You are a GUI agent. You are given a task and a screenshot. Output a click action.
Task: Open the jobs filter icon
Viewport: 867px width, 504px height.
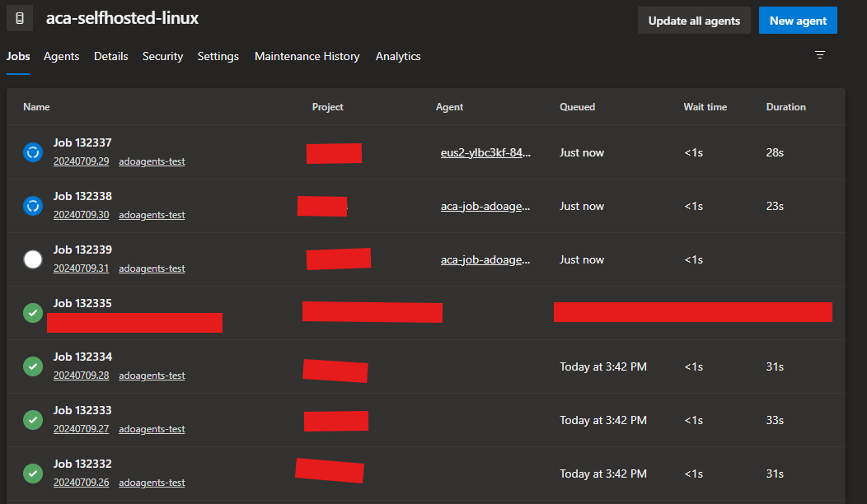point(819,55)
